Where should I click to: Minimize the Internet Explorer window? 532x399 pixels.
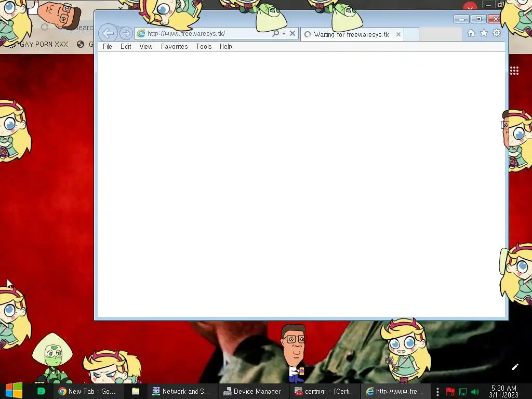[461, 19]
